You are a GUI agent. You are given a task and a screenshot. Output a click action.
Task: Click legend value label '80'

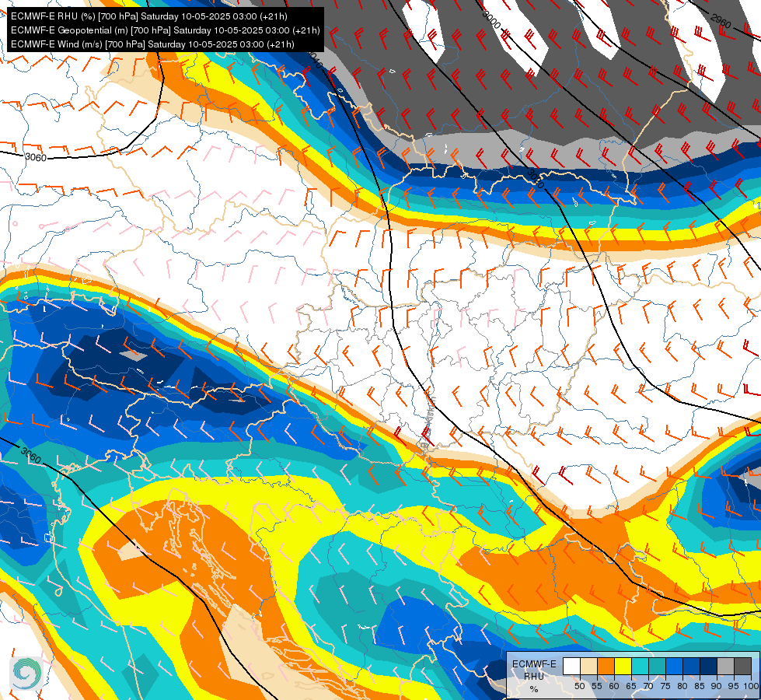tap(682, 687)
